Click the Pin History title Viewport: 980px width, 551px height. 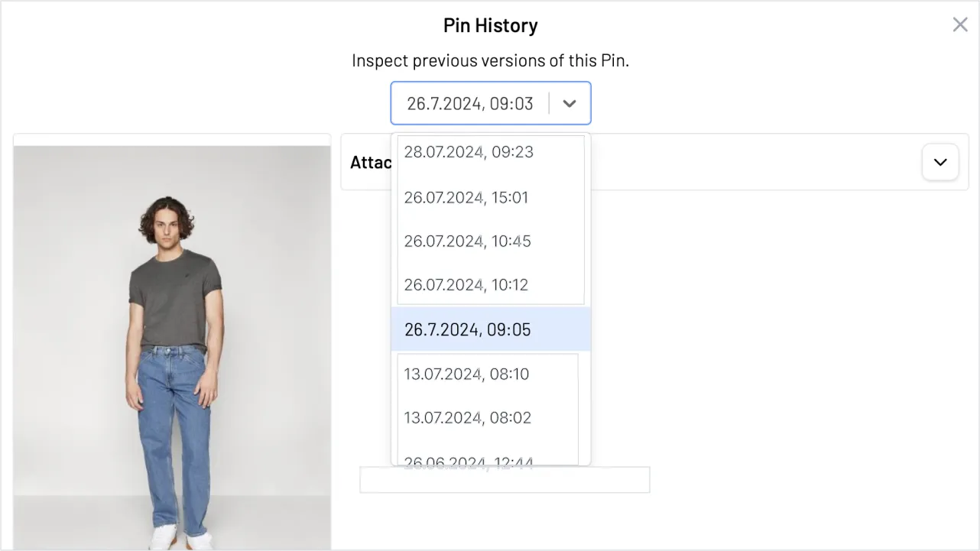(x=491, y=25)
